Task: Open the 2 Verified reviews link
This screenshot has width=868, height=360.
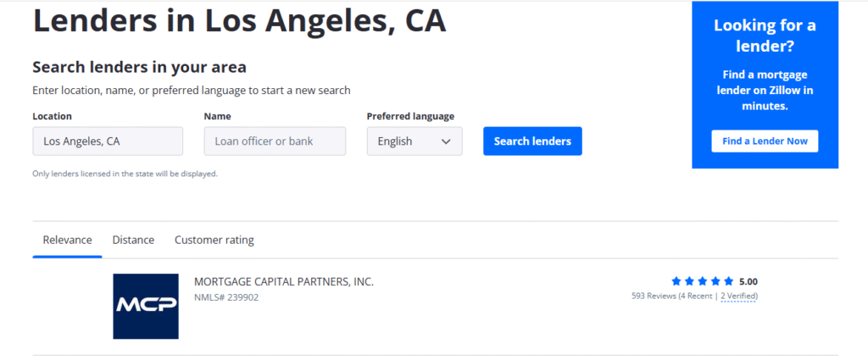Action: (x=738, y=296)
